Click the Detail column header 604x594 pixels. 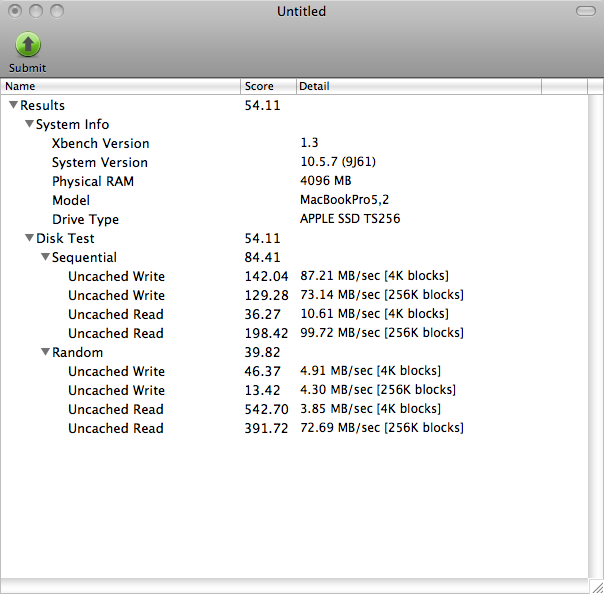click(x=419, y=86)
